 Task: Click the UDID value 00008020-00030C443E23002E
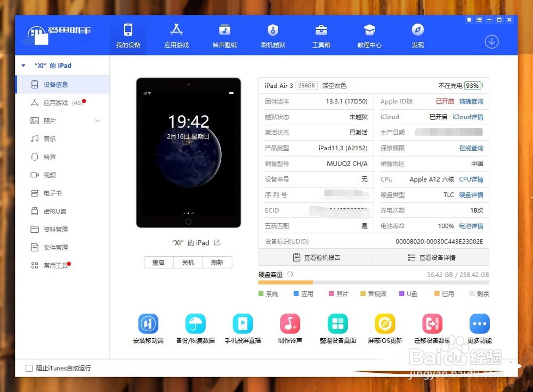tap(439, 241)
